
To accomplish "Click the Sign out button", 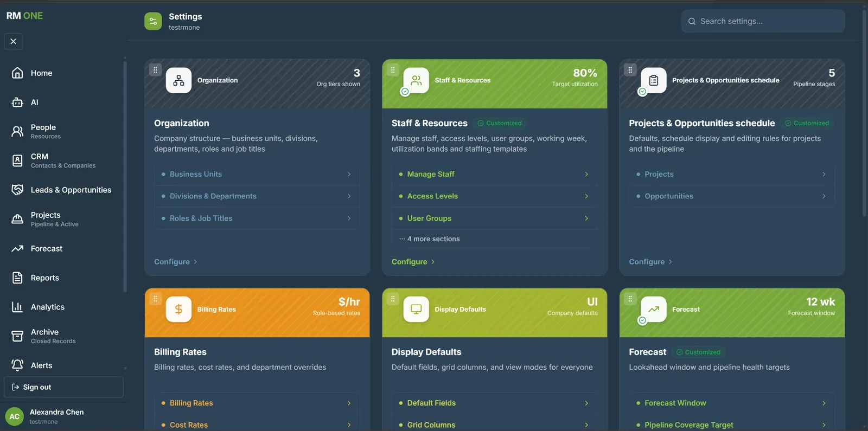I will pyautogui.click(x=63, y=387).
